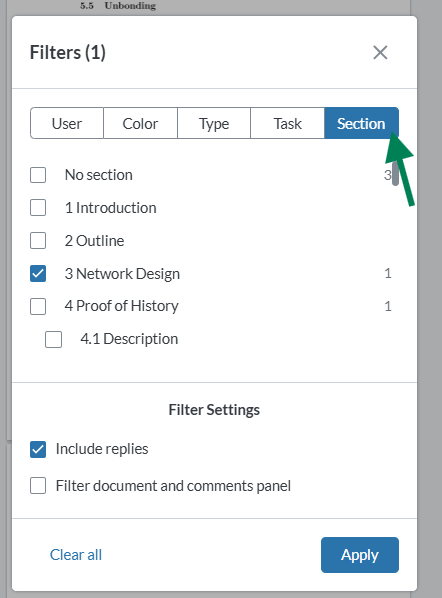Screen dimensions: 442x598
Task: Click the section list scrollbar thumb
Action: tap(395, 174)
